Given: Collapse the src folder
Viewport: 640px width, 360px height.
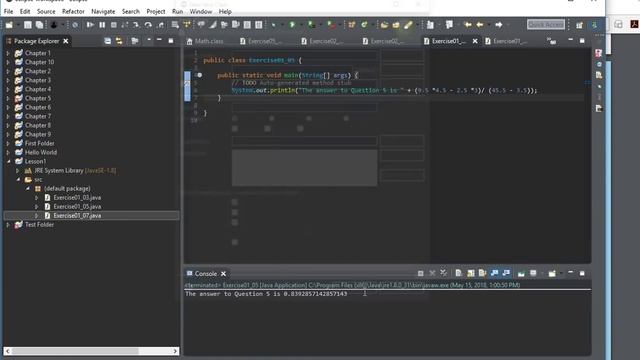Looking at the screenshot, I should [x=18, y=179].
